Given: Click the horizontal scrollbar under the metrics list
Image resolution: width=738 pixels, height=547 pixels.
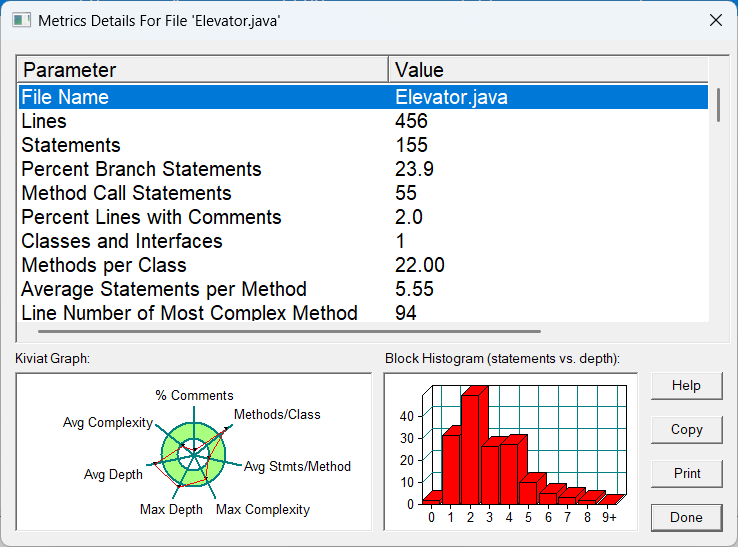Looking at the screenshot, I should (289, 331).
